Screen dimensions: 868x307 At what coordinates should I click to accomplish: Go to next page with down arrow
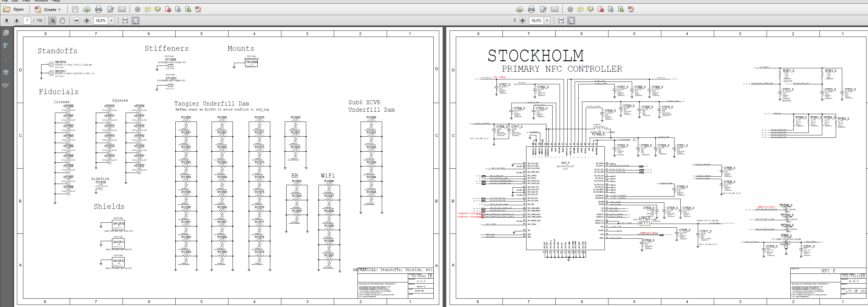pos(17,21)
